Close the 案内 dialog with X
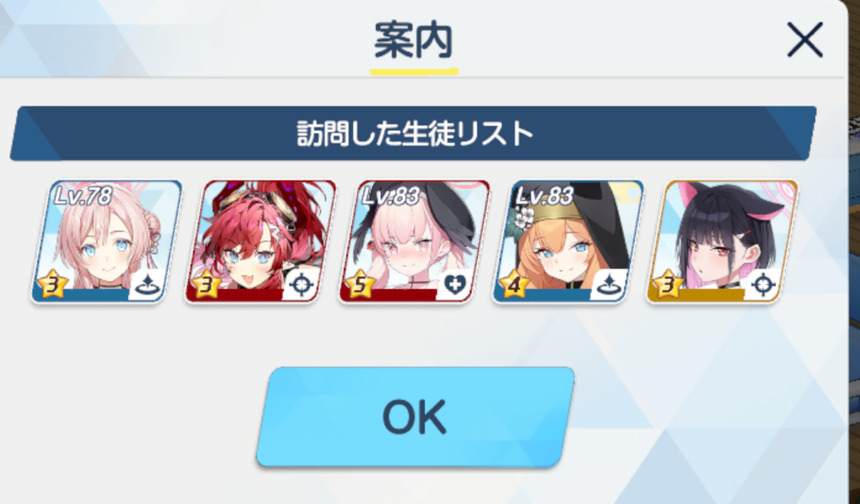The height and width of the screenshot is (504, 860). [x=805, y=39]
